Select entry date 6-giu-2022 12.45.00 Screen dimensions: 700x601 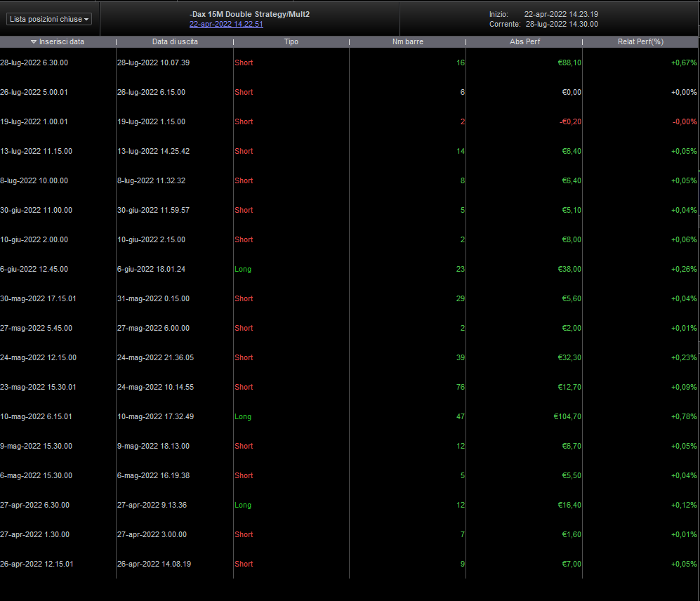(x=34, y=269)
